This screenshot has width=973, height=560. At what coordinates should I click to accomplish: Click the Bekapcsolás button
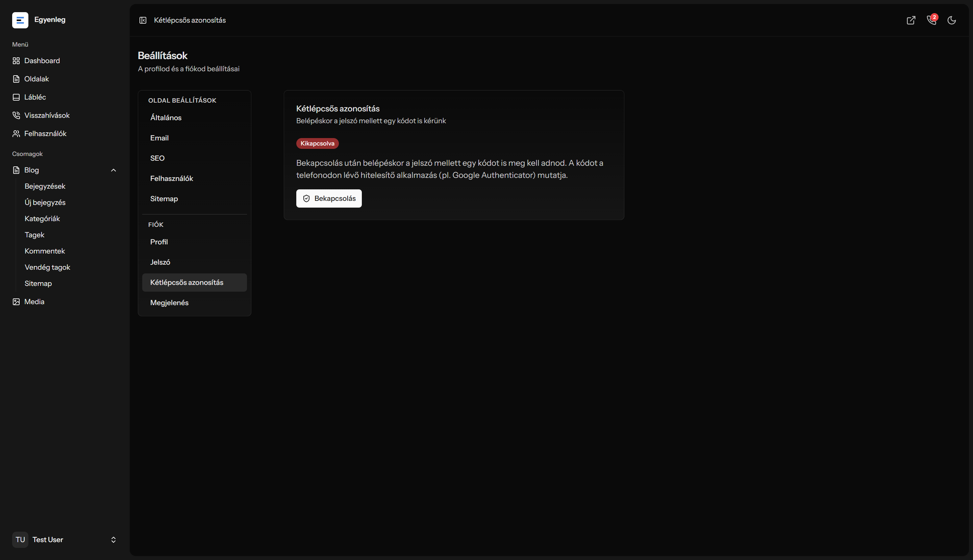click(329, 198)
